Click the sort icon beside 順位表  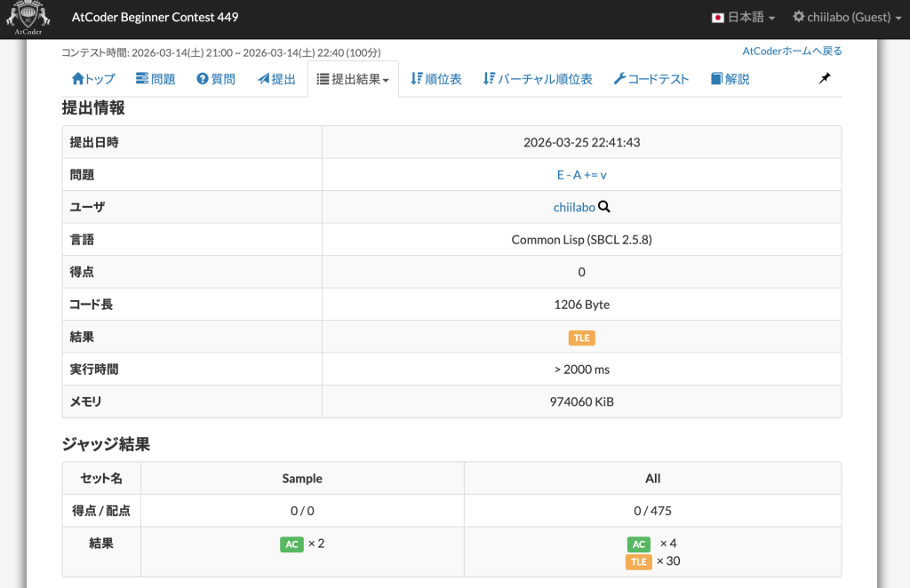(x=416, y=78)
